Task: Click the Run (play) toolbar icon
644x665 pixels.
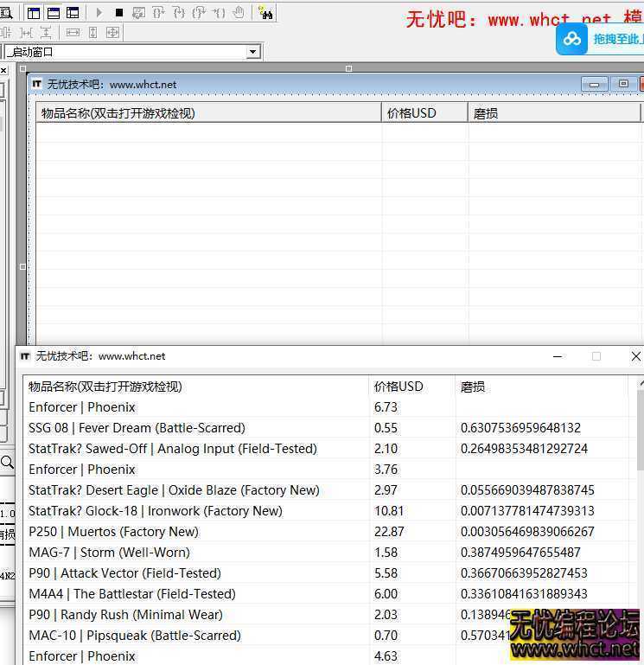Action: 99,12
